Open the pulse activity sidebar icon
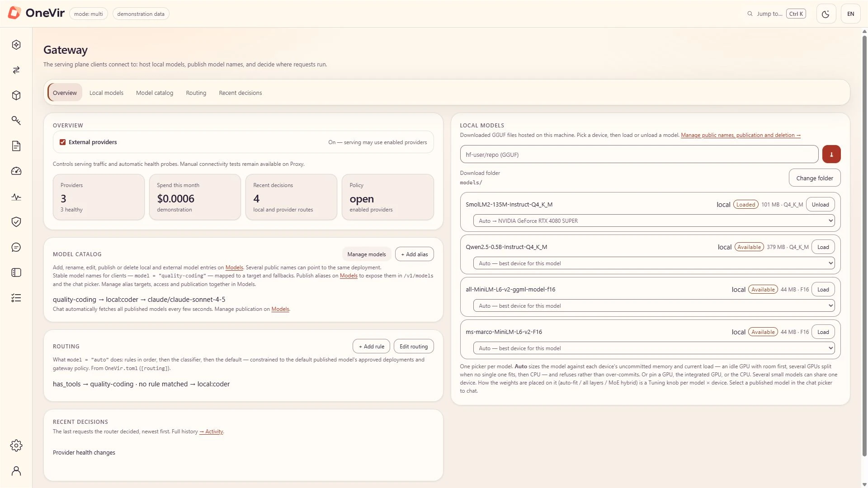868x488 pixels. tap(16, 197)
